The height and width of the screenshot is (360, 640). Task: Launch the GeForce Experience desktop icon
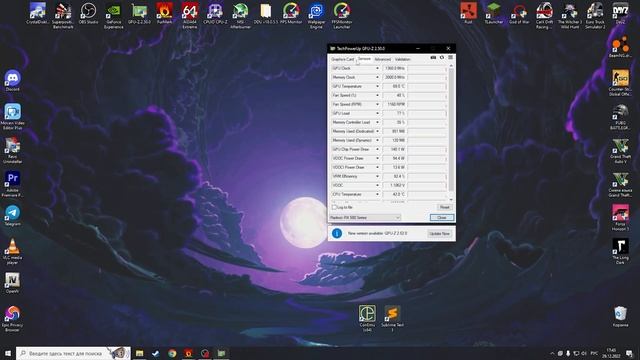coord(113,16)
